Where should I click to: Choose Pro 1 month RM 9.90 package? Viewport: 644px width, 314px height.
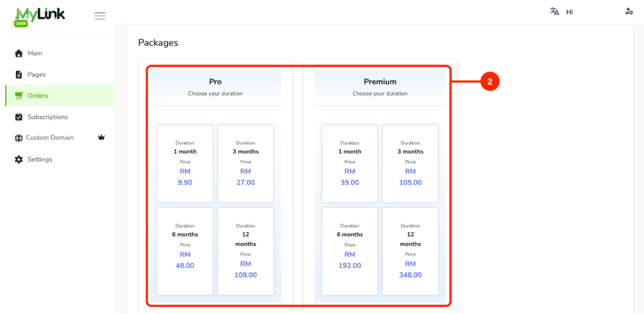185,163
